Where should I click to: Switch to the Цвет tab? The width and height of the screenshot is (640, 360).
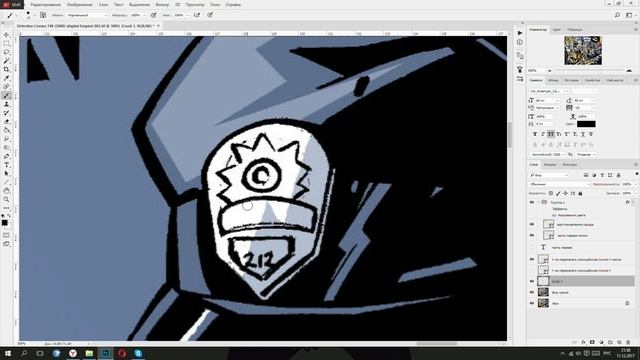(x=556, y=30)
